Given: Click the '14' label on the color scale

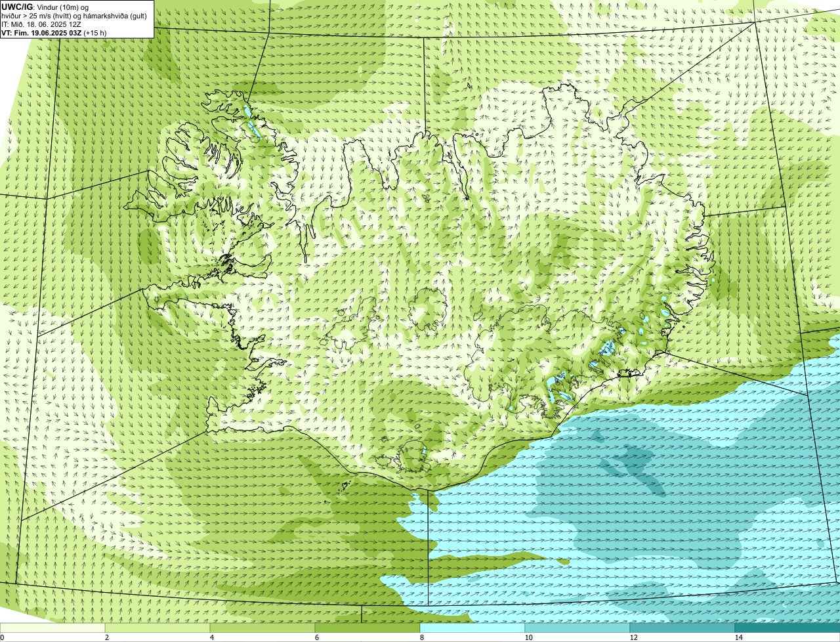Looking at the screenshot, I should point(738,637).
